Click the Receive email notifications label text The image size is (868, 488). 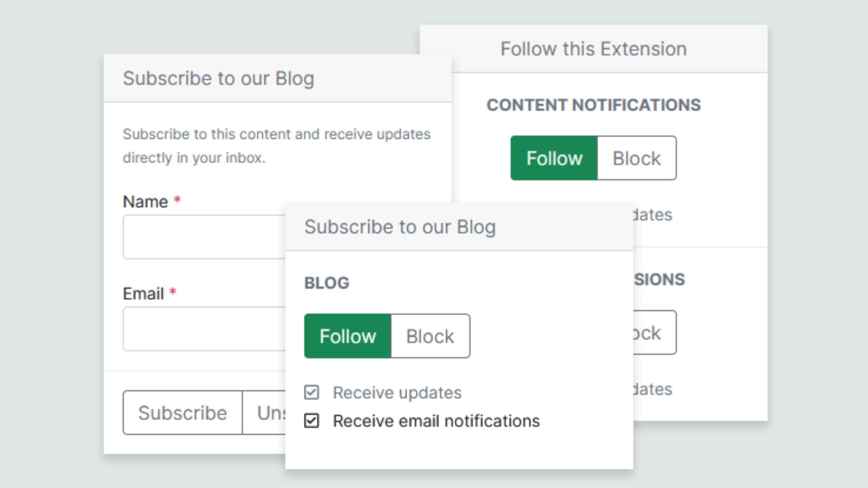tap(436, 421)
